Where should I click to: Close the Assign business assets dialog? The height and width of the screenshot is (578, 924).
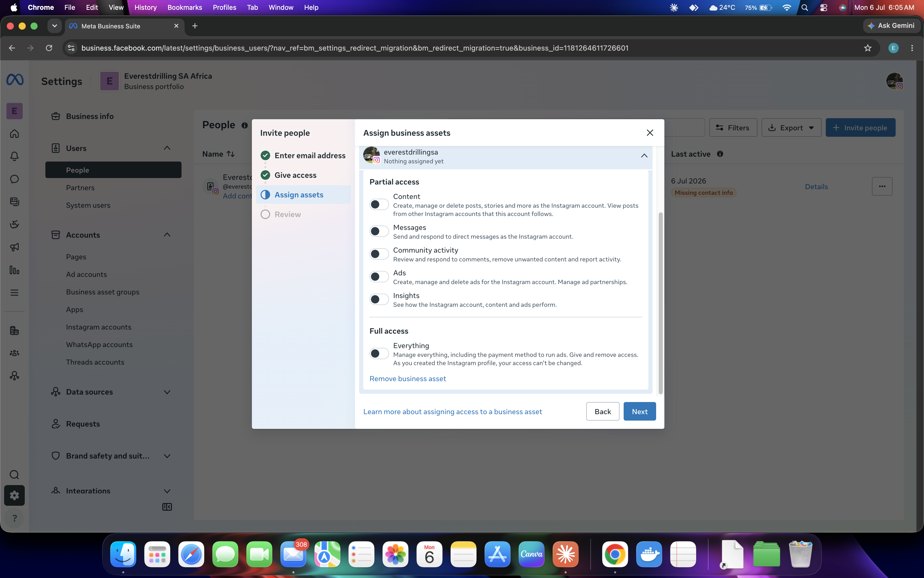tap(650, 133)
